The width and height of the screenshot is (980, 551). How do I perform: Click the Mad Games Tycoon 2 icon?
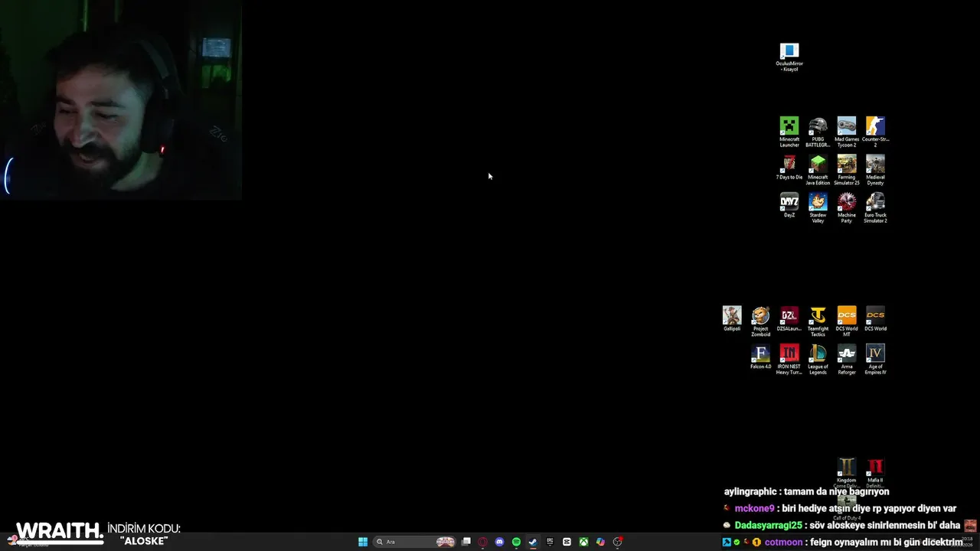[847, 132]
